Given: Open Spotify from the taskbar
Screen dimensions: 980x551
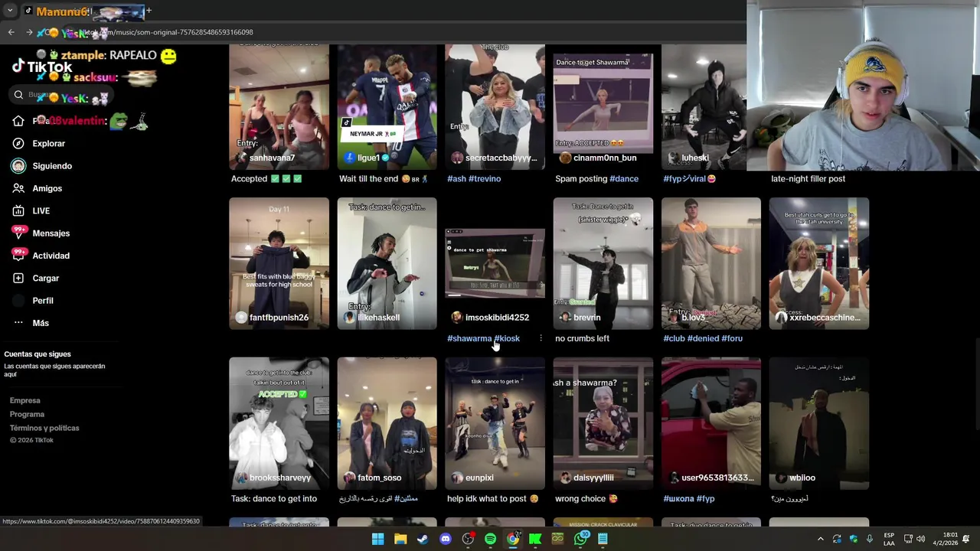Looking at the screenshot, I should coord(490,539).
